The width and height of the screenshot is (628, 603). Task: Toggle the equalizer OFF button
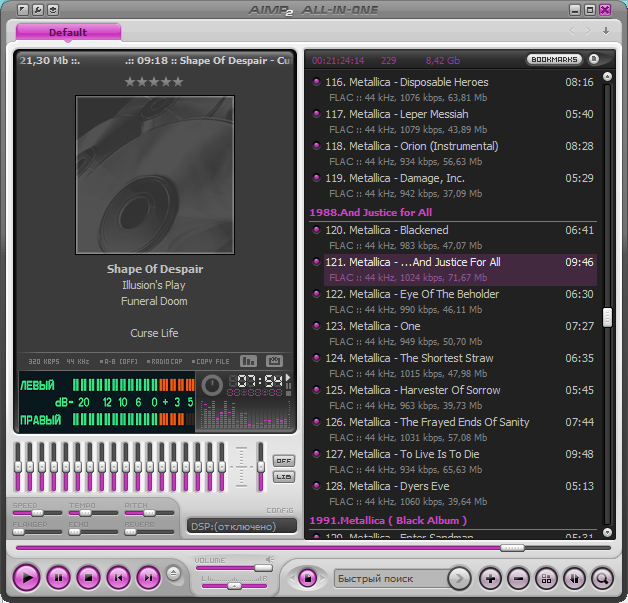click(x=284, y=461)
